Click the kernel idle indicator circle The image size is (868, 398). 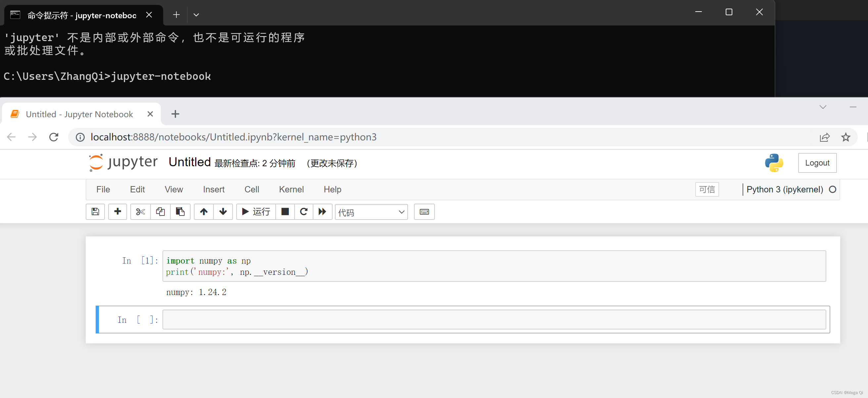(x=832, y=189)
